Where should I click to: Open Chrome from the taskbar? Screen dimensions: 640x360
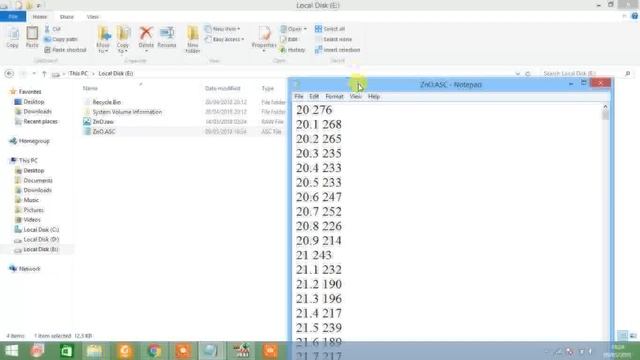tap(154, 351)
